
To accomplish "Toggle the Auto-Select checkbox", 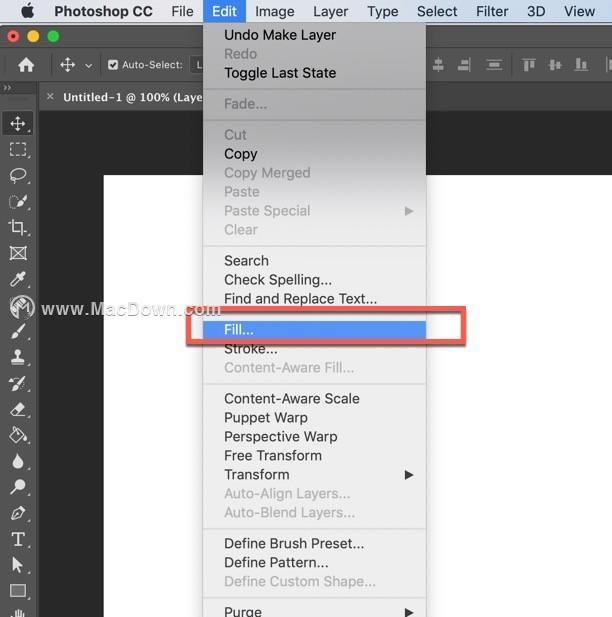I will 113,65.
